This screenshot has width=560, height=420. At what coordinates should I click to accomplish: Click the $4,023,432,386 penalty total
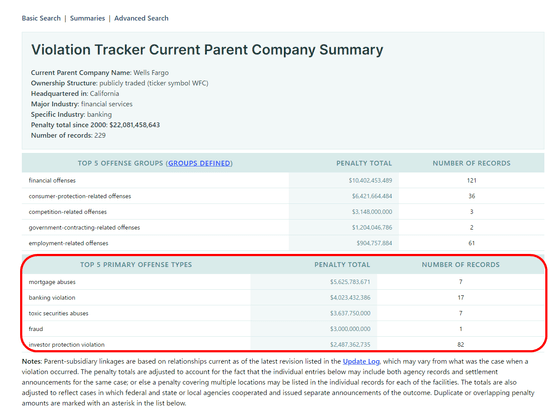click(x=350, y=298)
